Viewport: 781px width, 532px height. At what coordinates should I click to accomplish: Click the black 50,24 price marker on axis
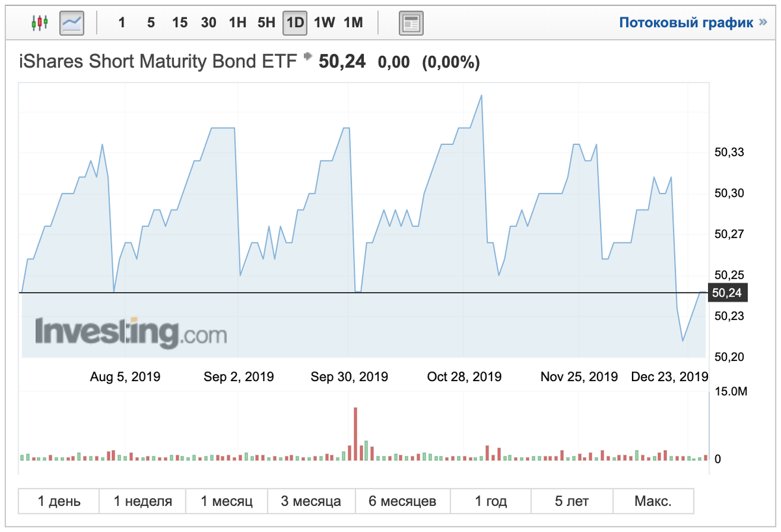[x=727, y=293]
